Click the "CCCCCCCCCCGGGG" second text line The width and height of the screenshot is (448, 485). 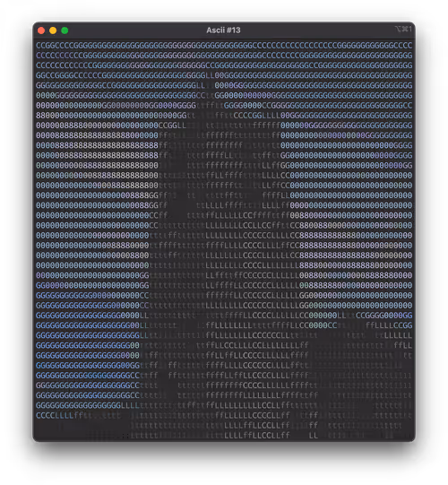tap(224, 56)
